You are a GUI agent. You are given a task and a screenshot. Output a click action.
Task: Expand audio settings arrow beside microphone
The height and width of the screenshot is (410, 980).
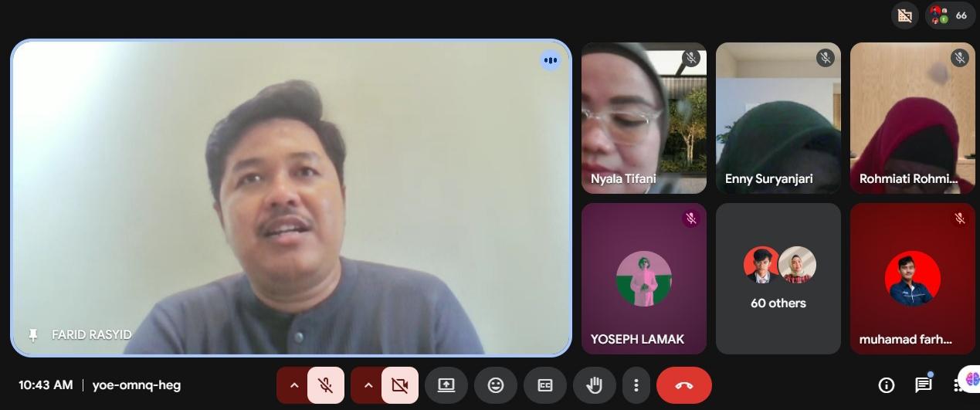click(x=293, y=385)
